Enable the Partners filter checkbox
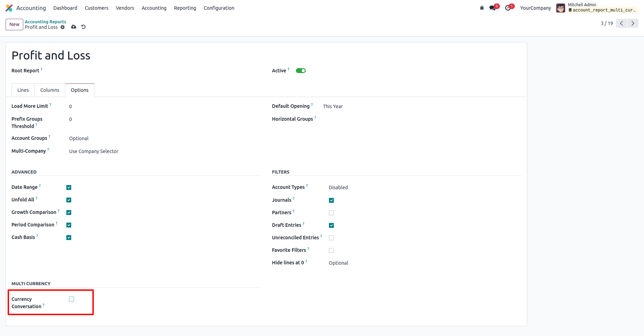The width and height of the screenshot is (644, 336). [x=331, y=213]
